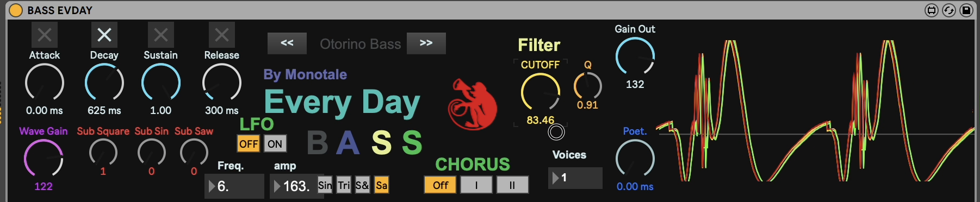Toggle the X button above Decay
The image size is (980, 202).
[104, 35]
